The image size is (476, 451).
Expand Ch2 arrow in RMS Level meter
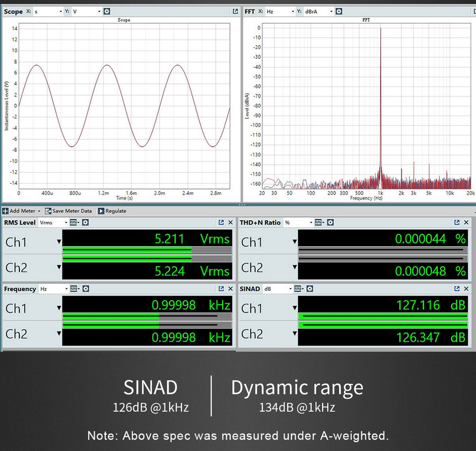59,267
